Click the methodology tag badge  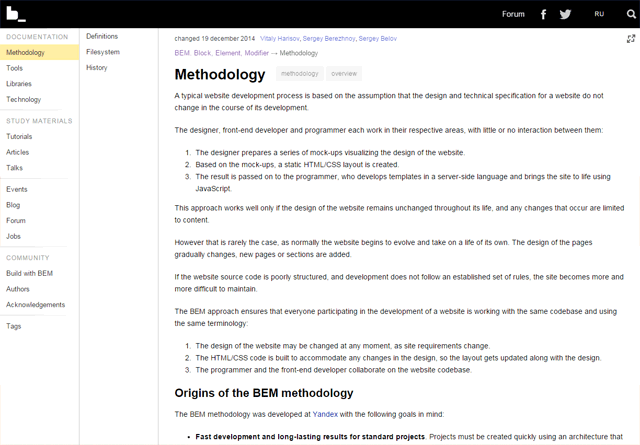pos(300,73)
